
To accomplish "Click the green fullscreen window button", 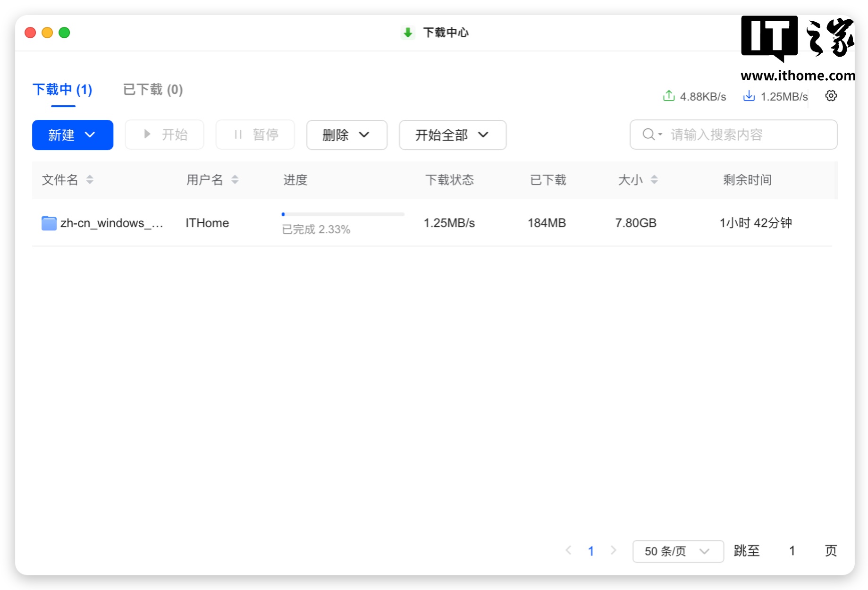I will [64, 33].
